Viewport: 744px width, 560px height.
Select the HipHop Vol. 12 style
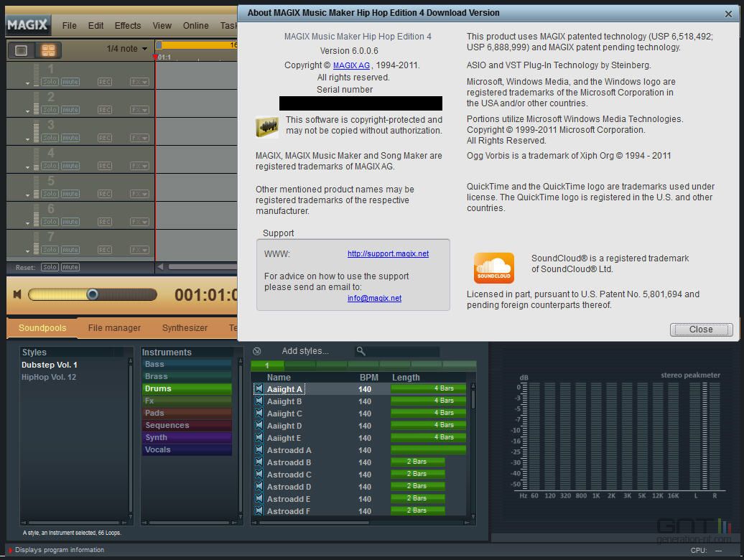point(49,377)
